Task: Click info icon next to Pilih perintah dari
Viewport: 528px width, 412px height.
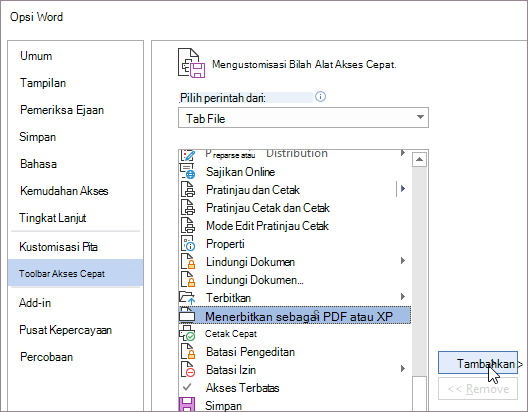Action: pos(320,97)
